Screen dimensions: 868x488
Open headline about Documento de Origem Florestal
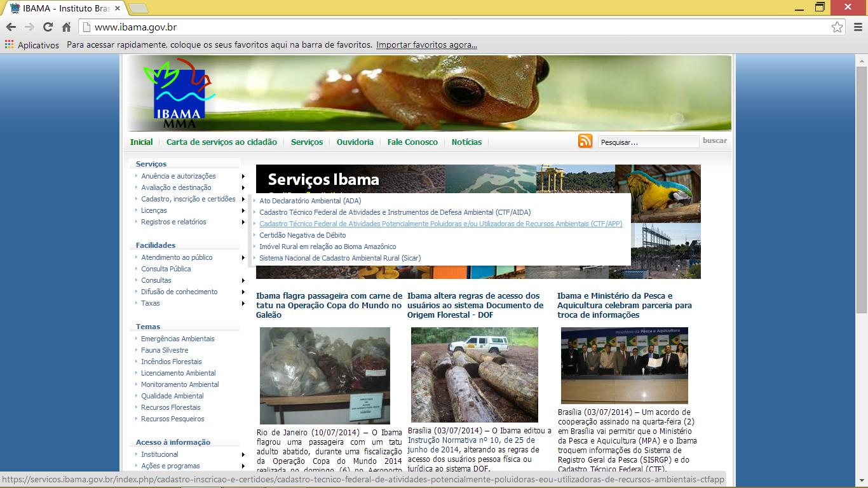tap(475, 305)
